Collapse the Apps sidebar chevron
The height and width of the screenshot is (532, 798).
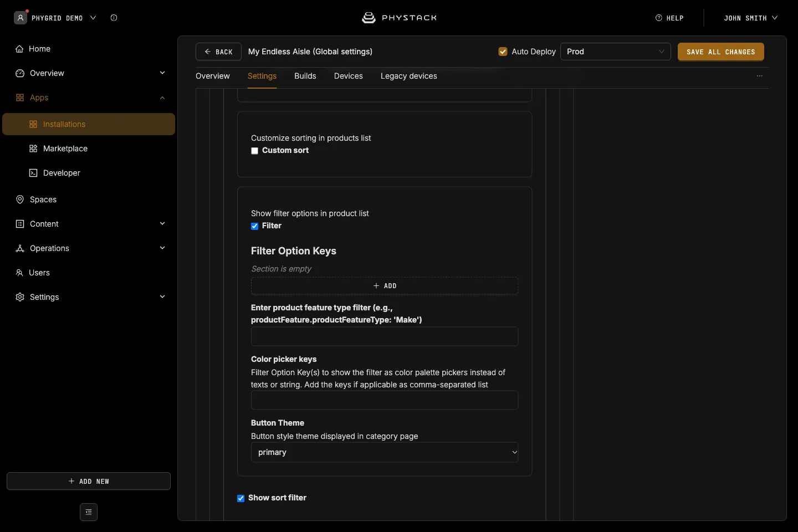pos(162,98)
